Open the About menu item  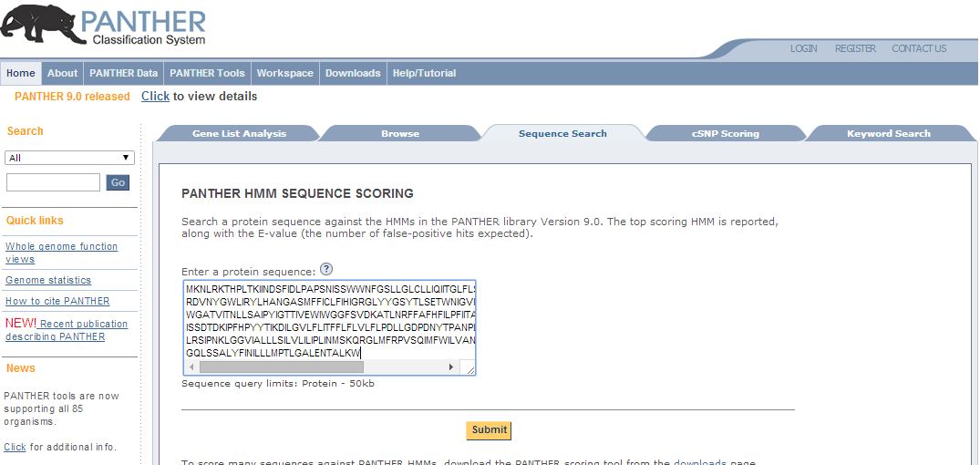pos(63,73)
